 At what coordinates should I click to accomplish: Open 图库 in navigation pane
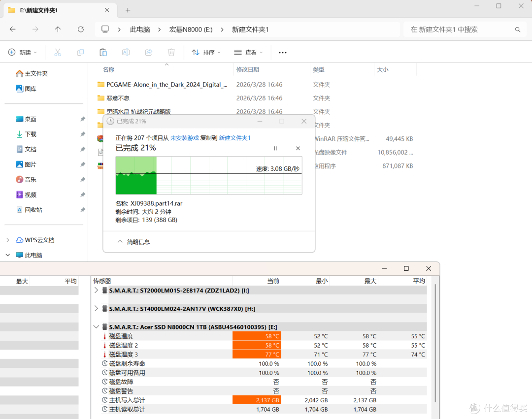26,89
